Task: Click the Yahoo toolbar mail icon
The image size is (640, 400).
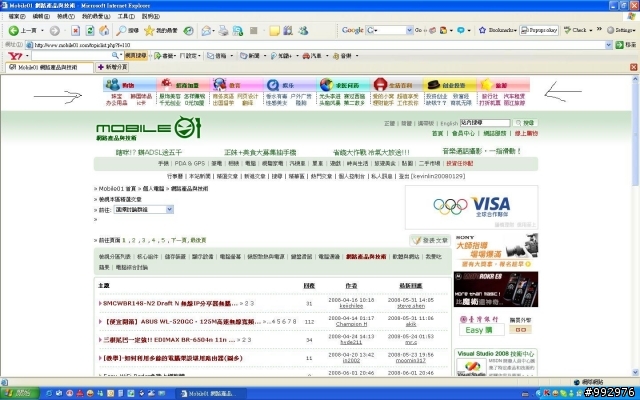Action: click(210, 56)
